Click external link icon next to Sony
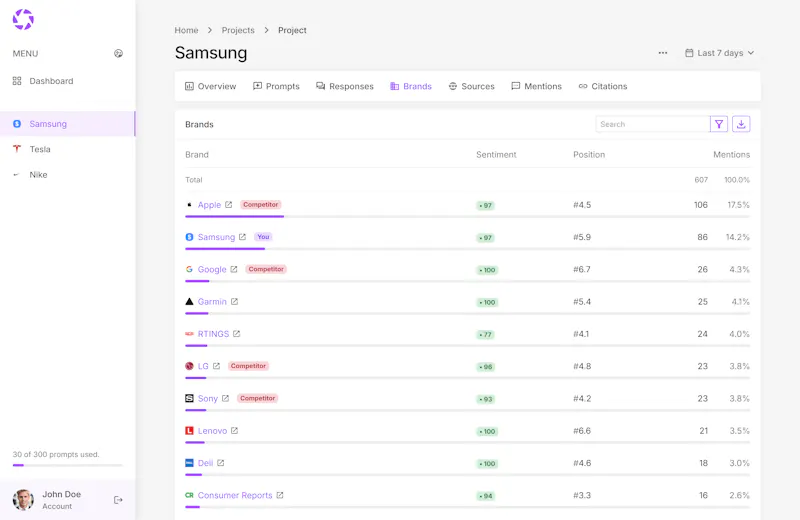This screenshot has height=520, width=800. (226, 398)
